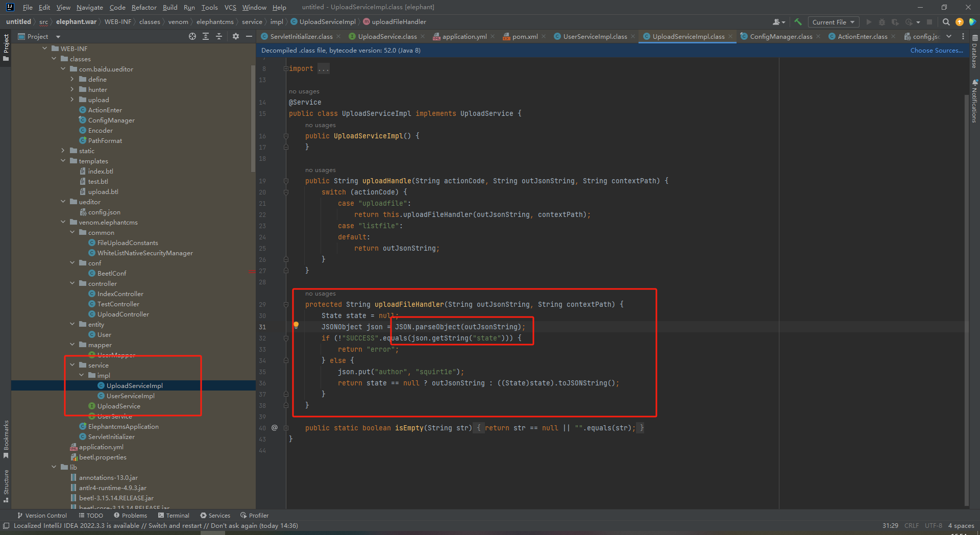Click the yellow intention lightbulb on line 31
Viewport: 980px width, 535px height.
(296, 325)
